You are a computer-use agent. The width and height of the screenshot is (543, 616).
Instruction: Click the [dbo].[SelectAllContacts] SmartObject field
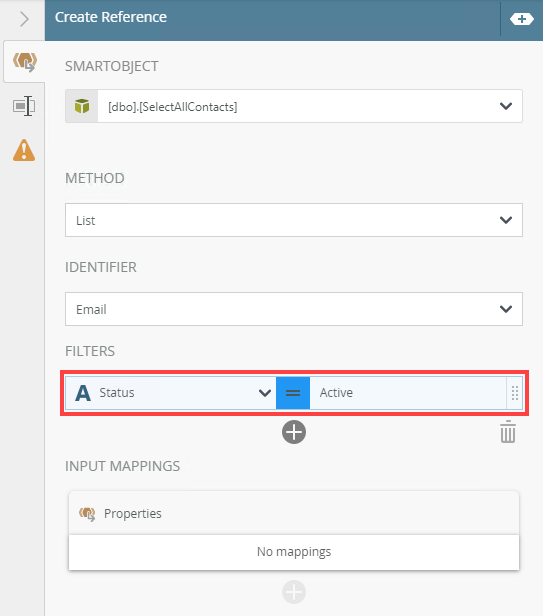click(294, 106)
